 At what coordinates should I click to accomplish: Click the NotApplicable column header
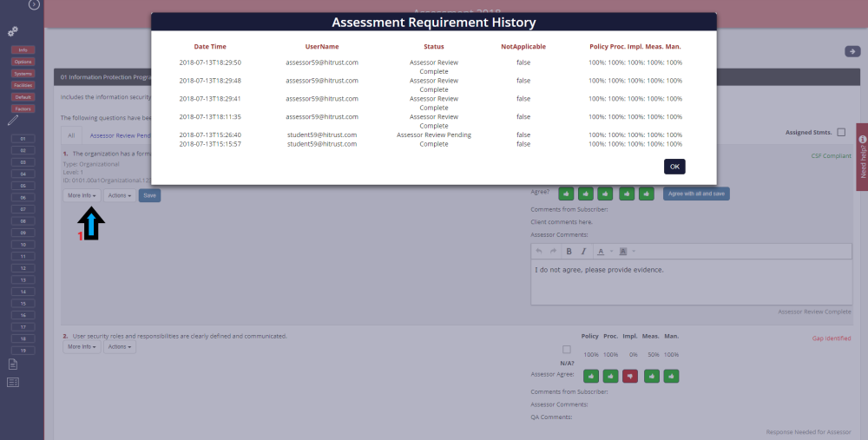click(523, 47)
